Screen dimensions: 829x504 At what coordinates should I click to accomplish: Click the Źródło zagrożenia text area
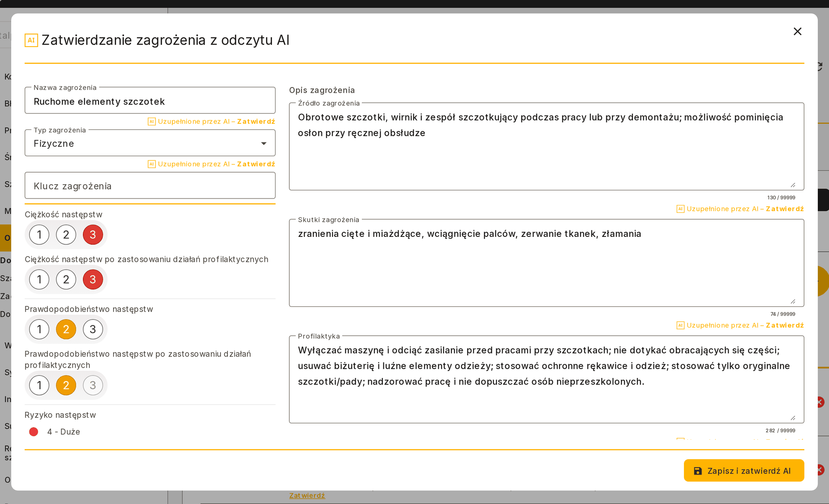click(546, 147)
